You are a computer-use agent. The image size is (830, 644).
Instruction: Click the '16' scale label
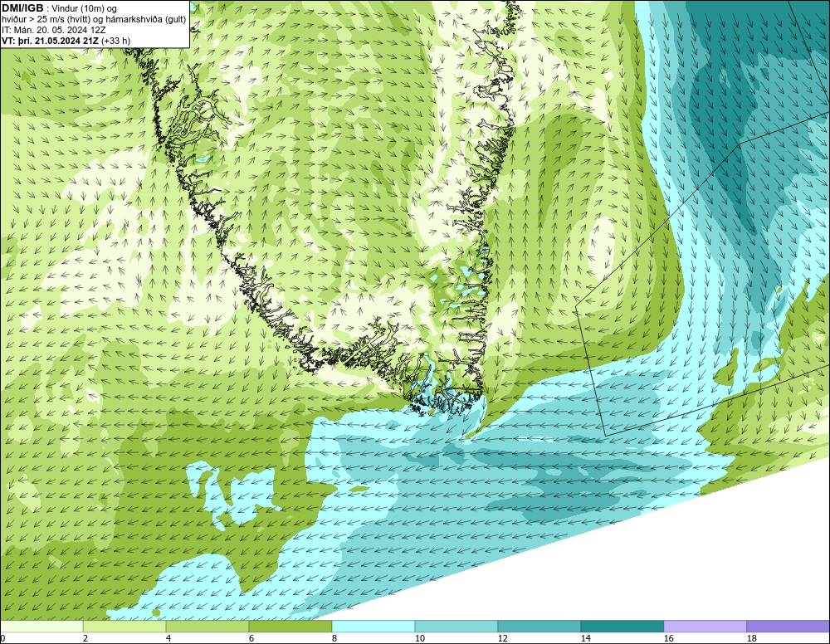668,638
